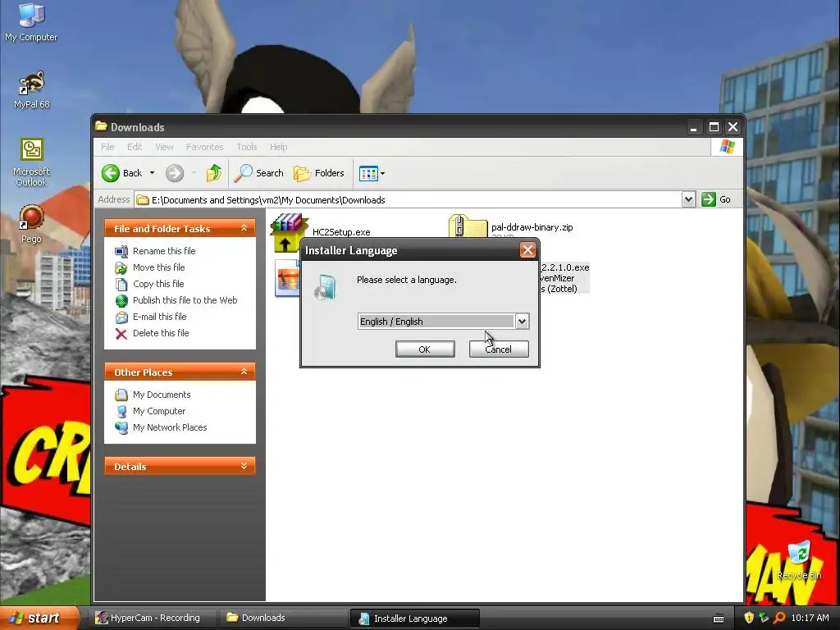The image size is (840, 630).
Task: Switch to Installer Language taskbar button
Action: 414,619
